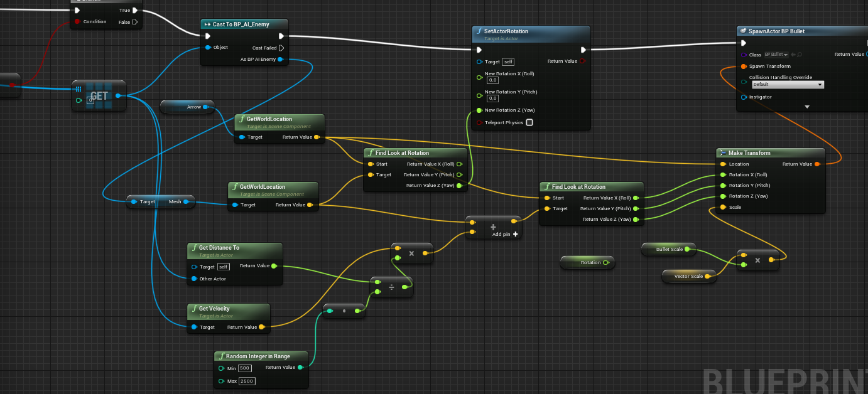Viewport: 868px width, 394px height.
Task: Toggle the Teleport Physics checkbox
Action: 529,122
